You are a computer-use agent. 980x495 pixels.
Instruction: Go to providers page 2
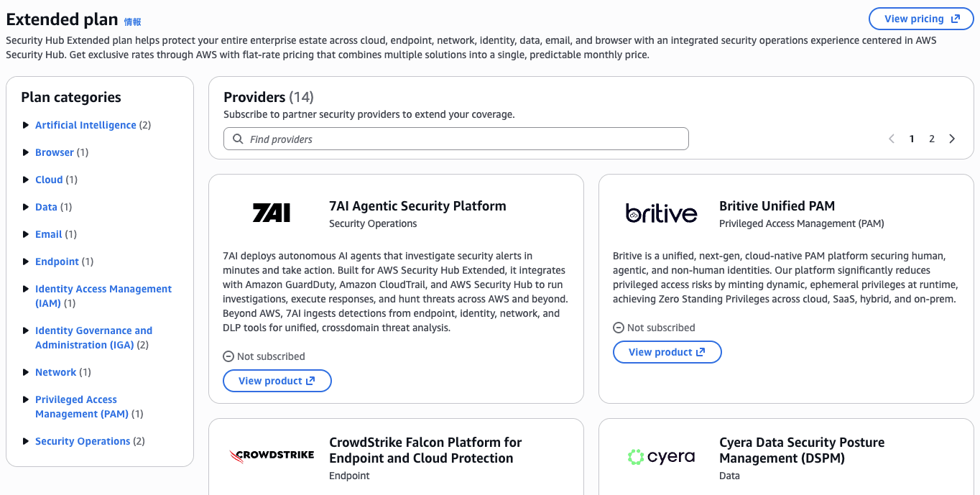click(x=932, y=139)
